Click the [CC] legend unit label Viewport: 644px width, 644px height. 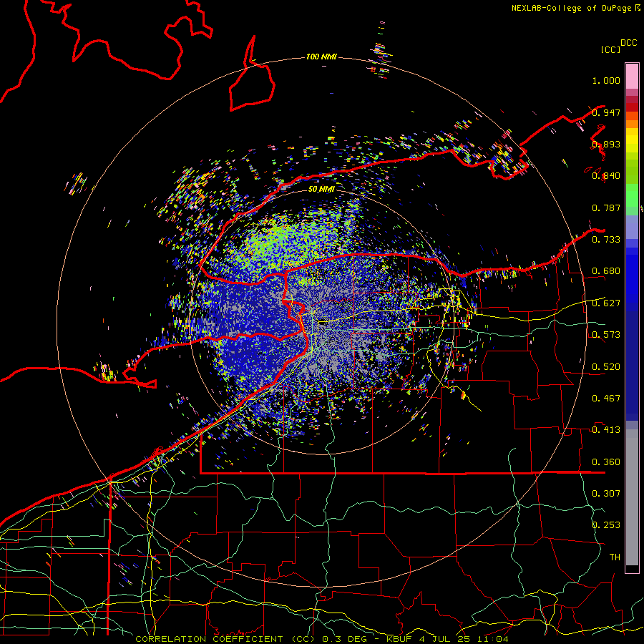click(x=610, y=49)
